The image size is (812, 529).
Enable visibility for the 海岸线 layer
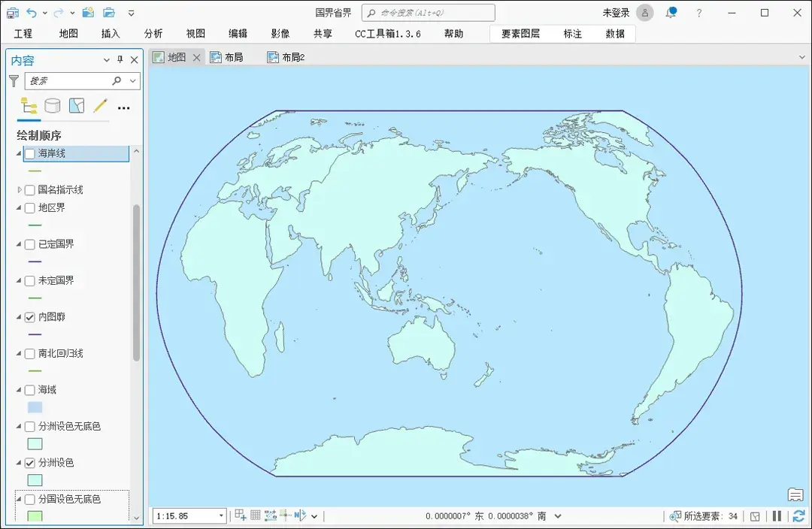(x=30, y=153)
